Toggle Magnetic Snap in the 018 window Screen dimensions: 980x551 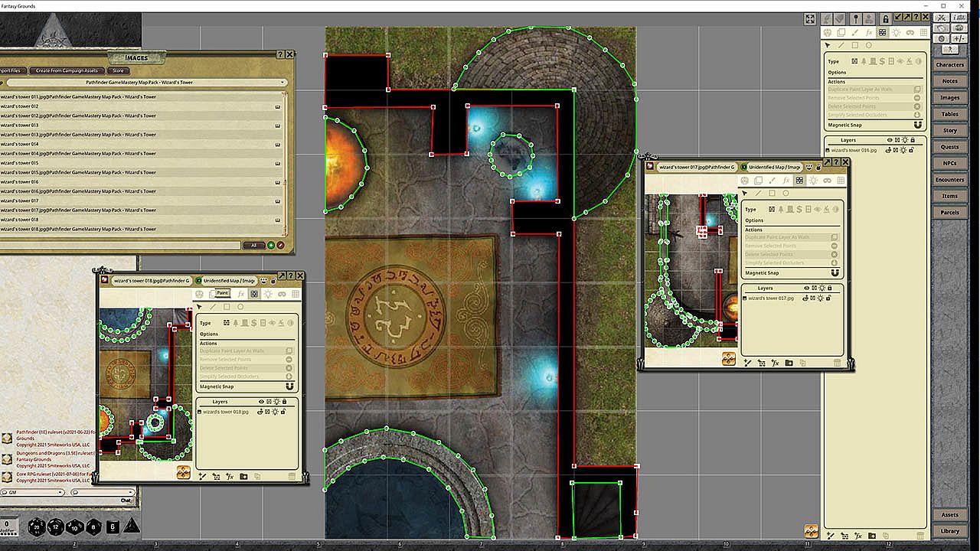click(x=289, y=387)
